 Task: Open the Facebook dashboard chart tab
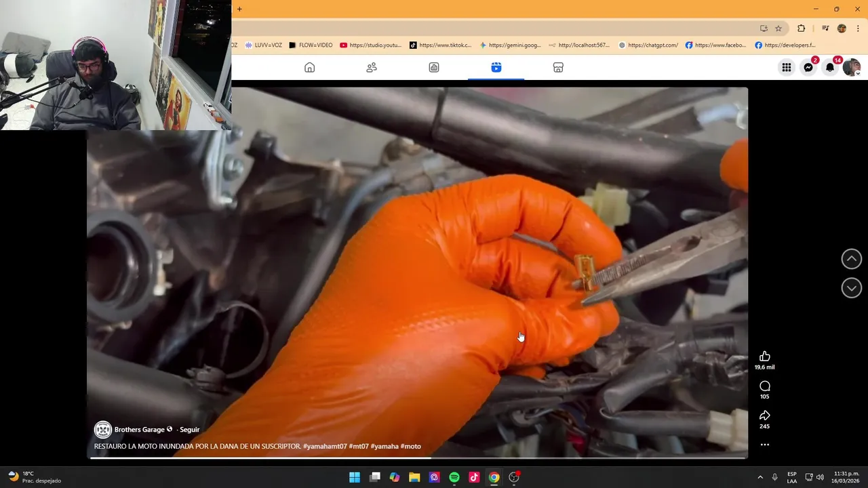[434, 67]
